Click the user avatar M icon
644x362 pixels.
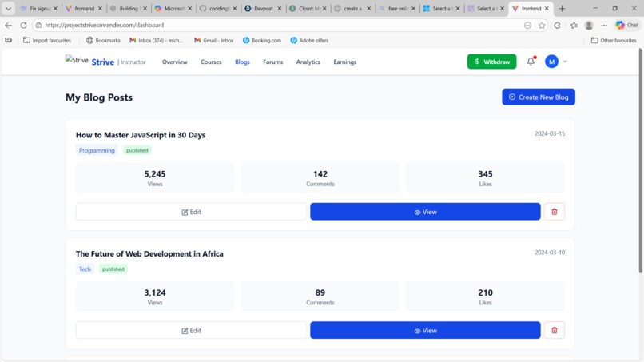pyautogui.click(x=551, y=62)
